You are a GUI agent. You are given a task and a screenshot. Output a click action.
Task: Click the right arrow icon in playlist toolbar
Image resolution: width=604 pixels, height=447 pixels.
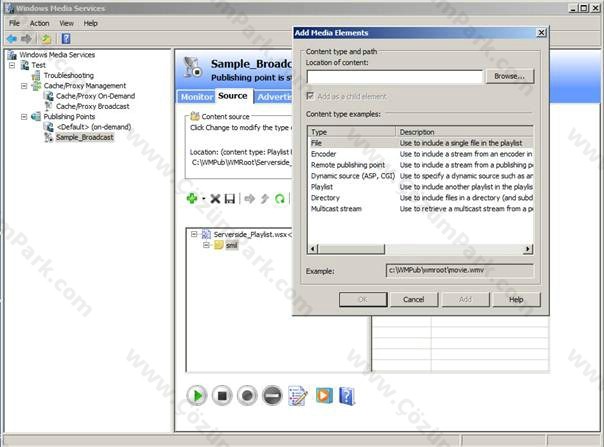(250, 199)
